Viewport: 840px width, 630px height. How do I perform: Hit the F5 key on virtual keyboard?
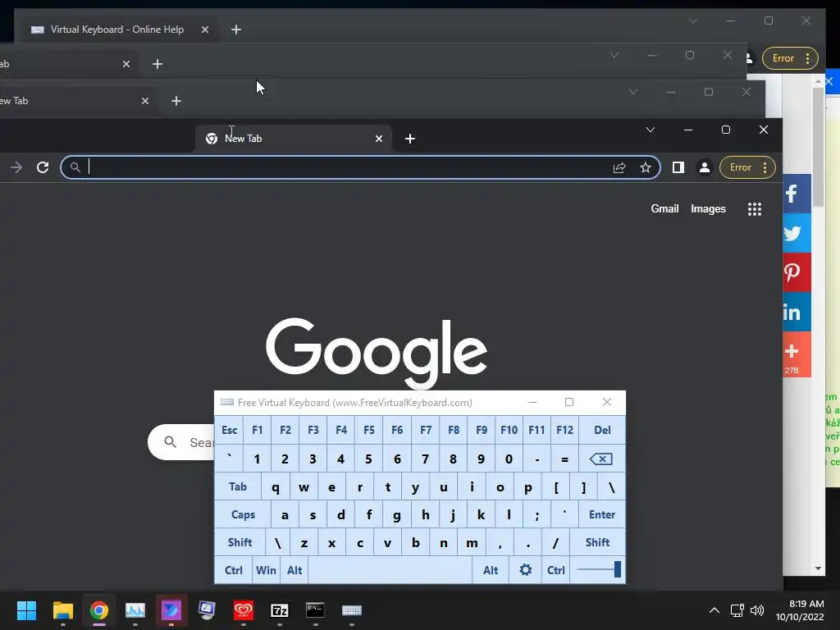tap(369, 430)
